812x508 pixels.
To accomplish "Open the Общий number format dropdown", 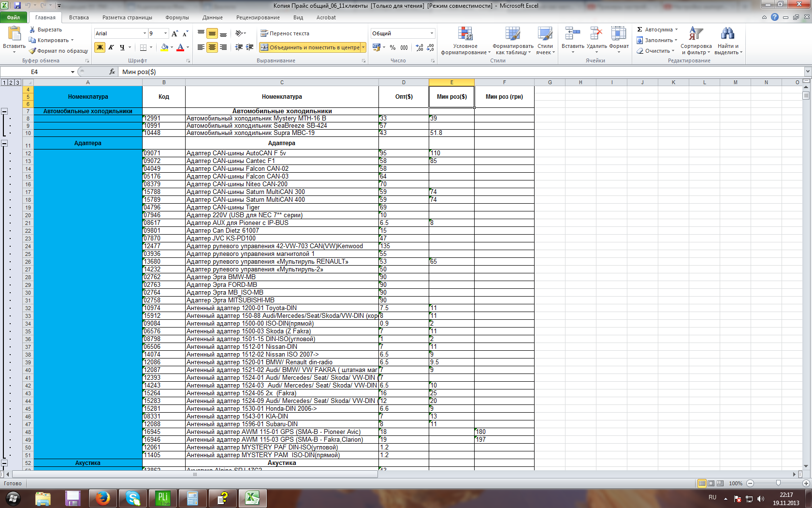I will click(432, 33).
